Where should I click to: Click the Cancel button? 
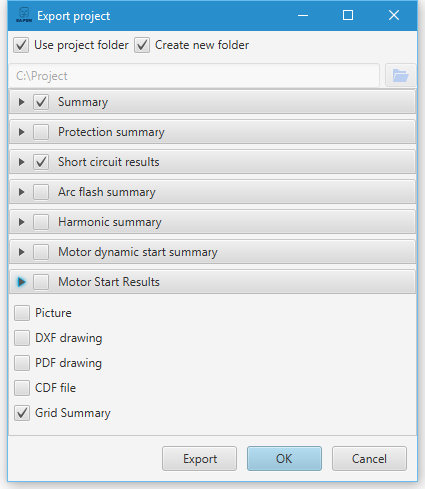click(x=369, y=459)
